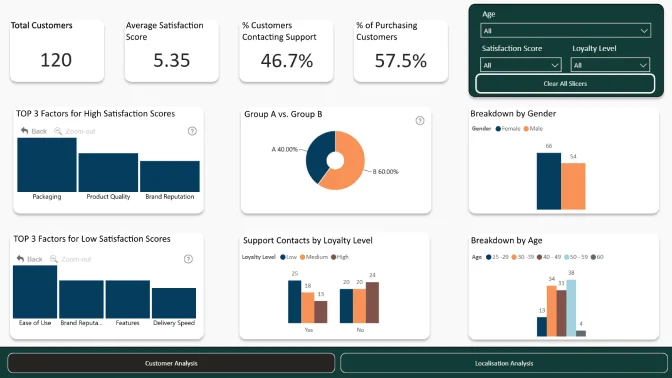672x378 pixels.
Task: Open help icon on Group A vs. Group B card
Action: point(420,120)
